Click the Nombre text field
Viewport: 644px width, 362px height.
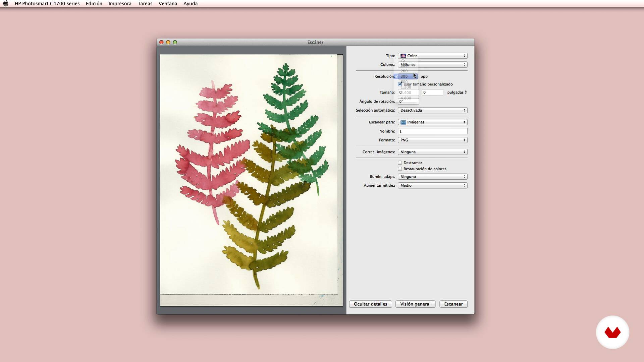(x=432, y=131)
